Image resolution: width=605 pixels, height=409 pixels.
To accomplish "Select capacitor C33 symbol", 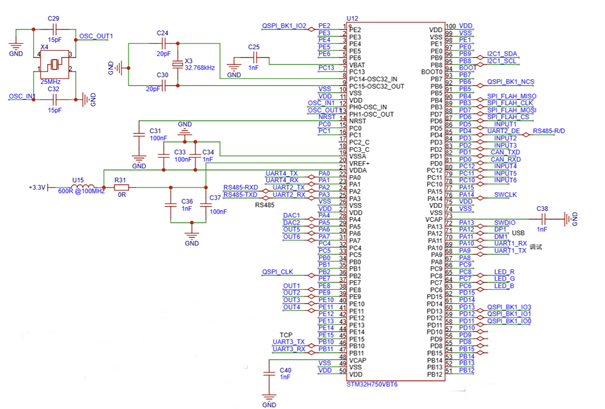I will tap(164, 156).
